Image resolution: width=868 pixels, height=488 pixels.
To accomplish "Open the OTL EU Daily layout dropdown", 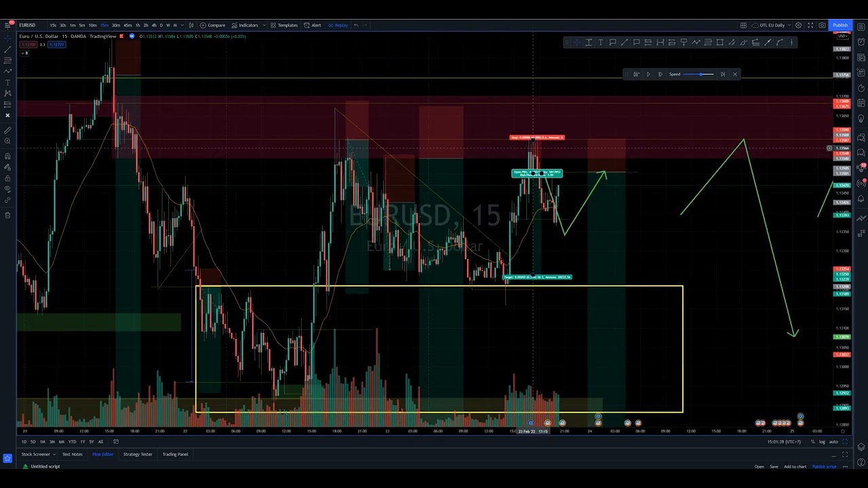I will click(x=772, y=25).
